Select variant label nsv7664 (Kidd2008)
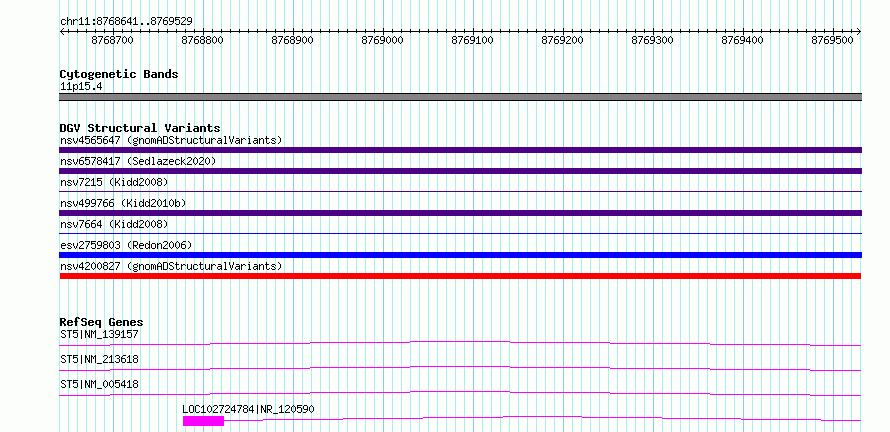The height and width of the screenshot is (432, 890). [x=114, y=224]
